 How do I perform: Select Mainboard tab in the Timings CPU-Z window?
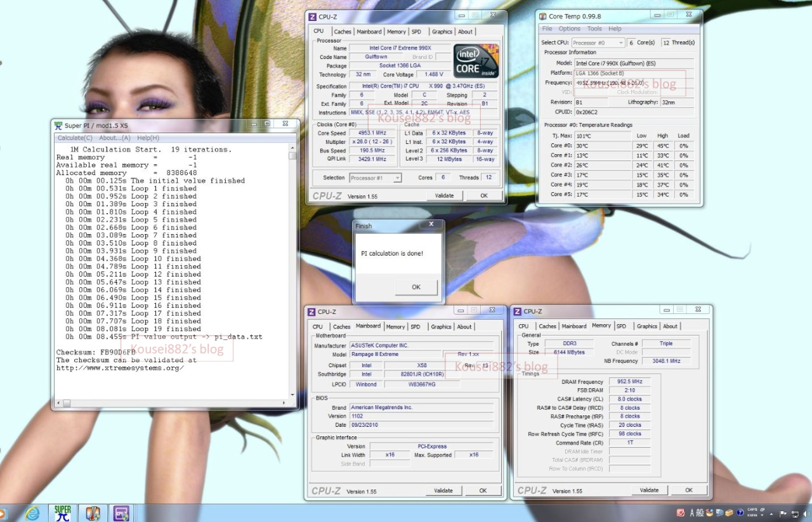pos(574,326)
